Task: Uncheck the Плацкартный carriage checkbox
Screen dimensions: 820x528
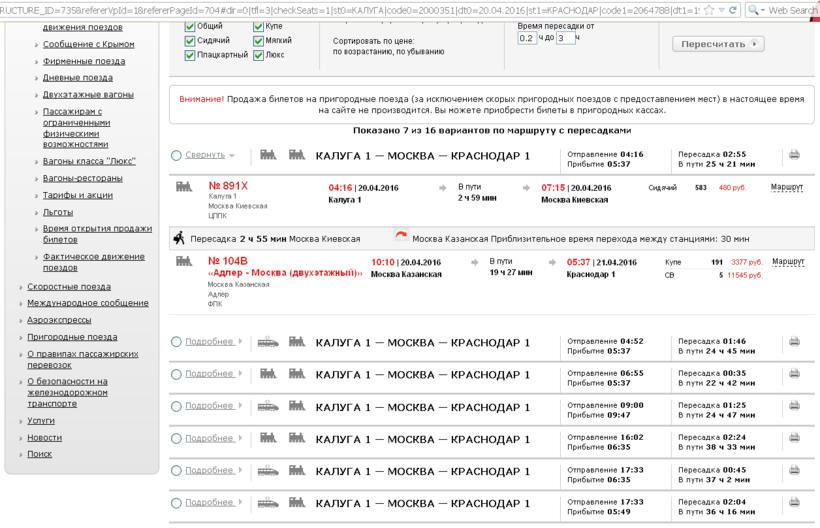Action: point(190,55)
